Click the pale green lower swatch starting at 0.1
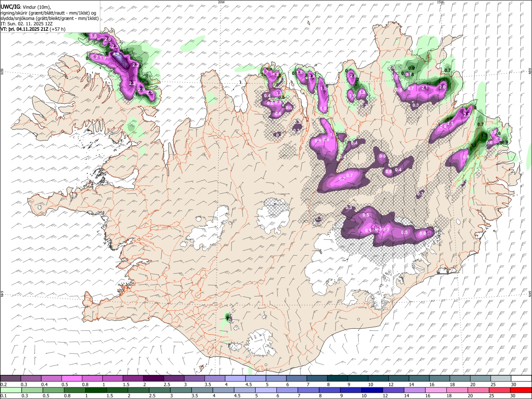Image resolution: width=532 pixels, height=399 pixels. 11,390
